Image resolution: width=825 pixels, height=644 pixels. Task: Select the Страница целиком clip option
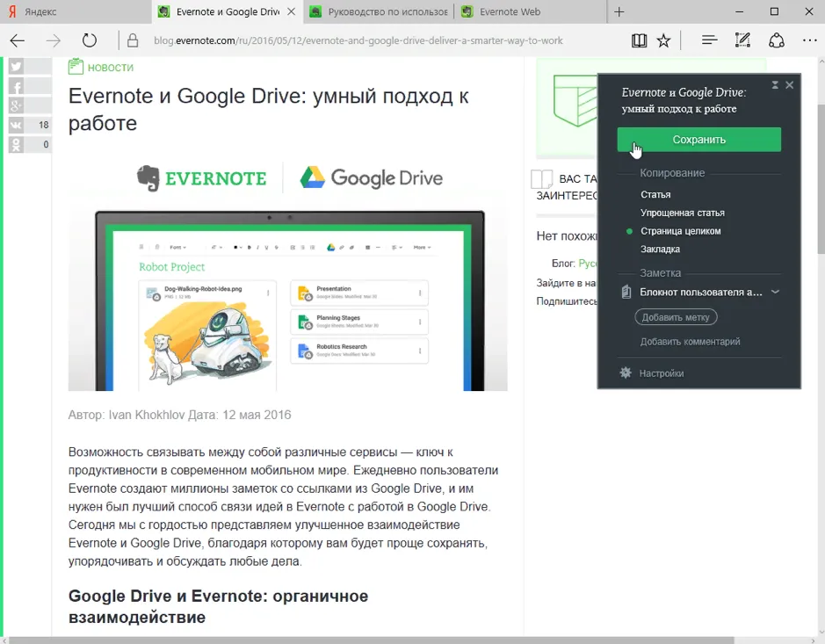point(680,231)
